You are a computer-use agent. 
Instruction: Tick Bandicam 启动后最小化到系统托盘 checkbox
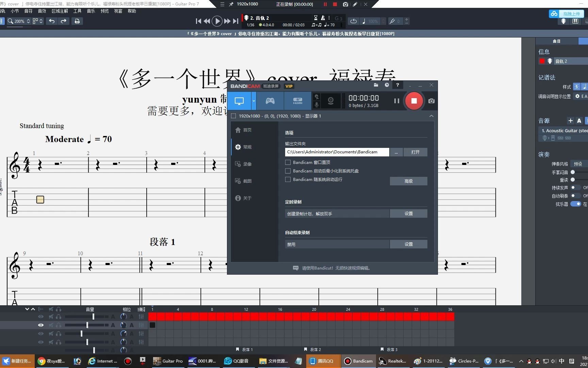[288, 171]
